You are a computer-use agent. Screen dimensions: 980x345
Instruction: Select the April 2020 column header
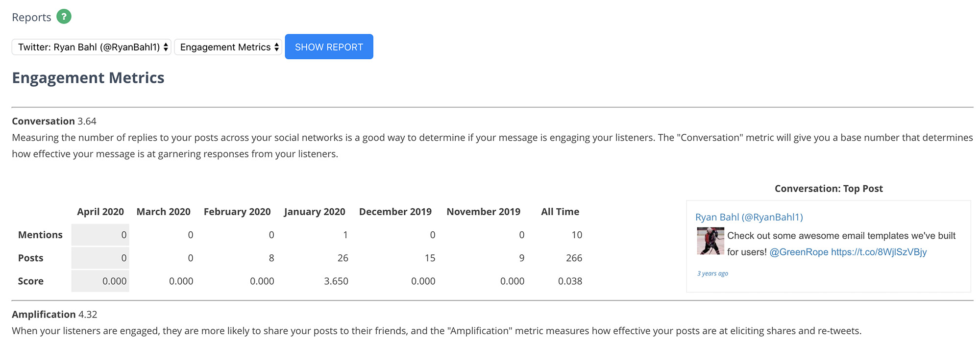click(100, 212)
